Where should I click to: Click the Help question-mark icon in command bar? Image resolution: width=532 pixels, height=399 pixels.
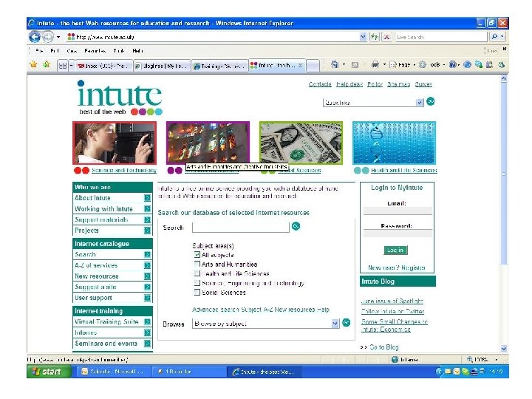coord(453,64)
